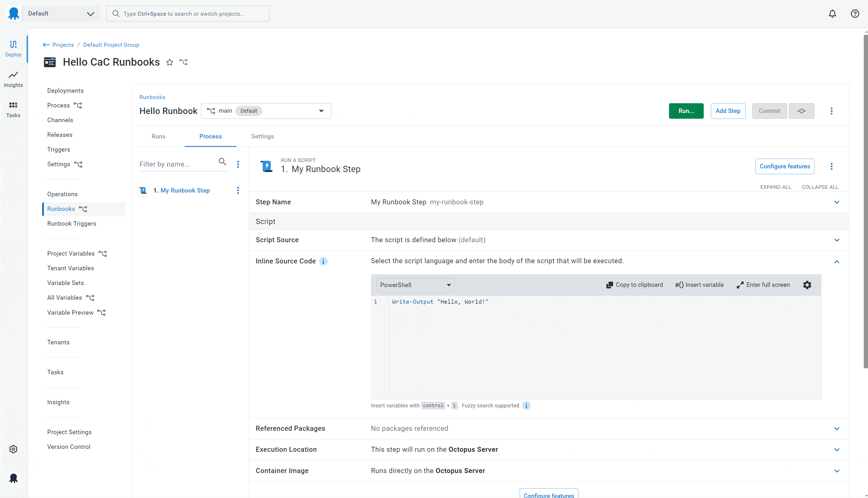Screen dimensions: 868x498
Task: Change the PowerShell language dropdown
Action: tap(415, 284)
